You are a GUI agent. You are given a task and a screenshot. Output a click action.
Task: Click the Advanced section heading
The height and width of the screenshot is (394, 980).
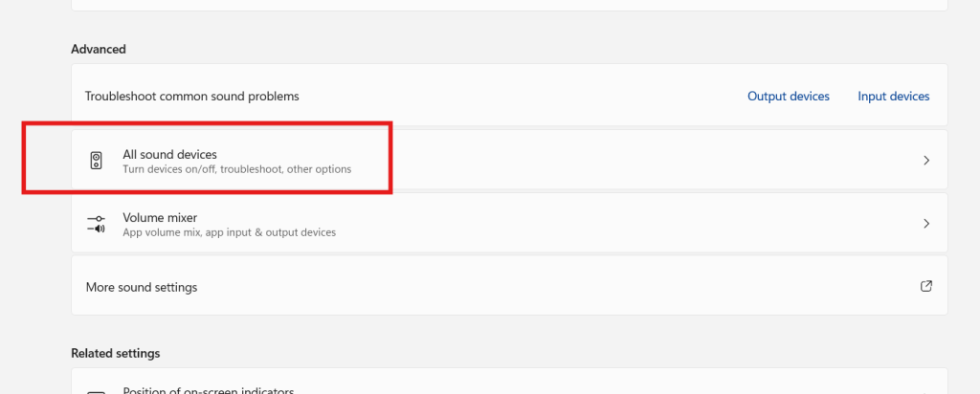coord(99,49)
